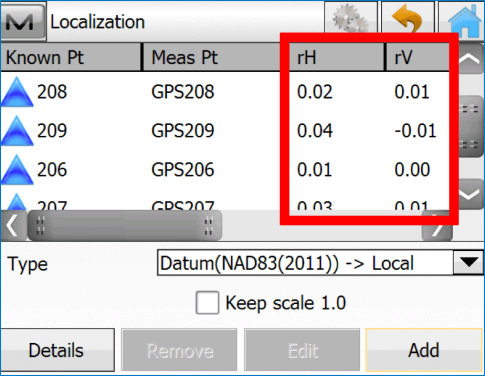Click the Localization title text
Image resolution: width=485 pixels, height=376 pixels.
pyautogui.click(x=97, y=22)
